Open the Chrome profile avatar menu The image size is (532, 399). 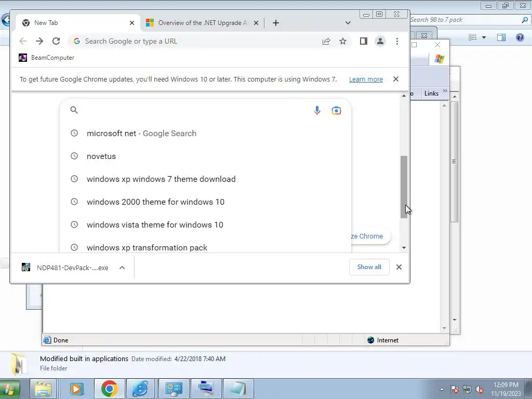380,42
